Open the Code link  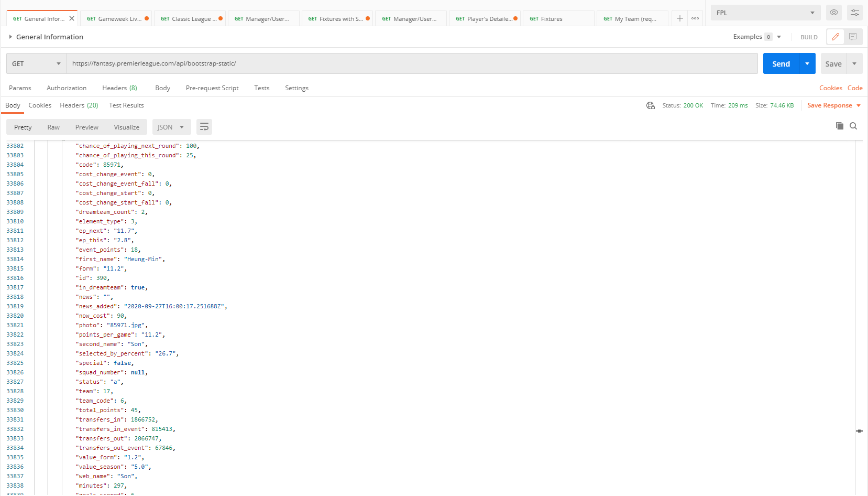855,88
